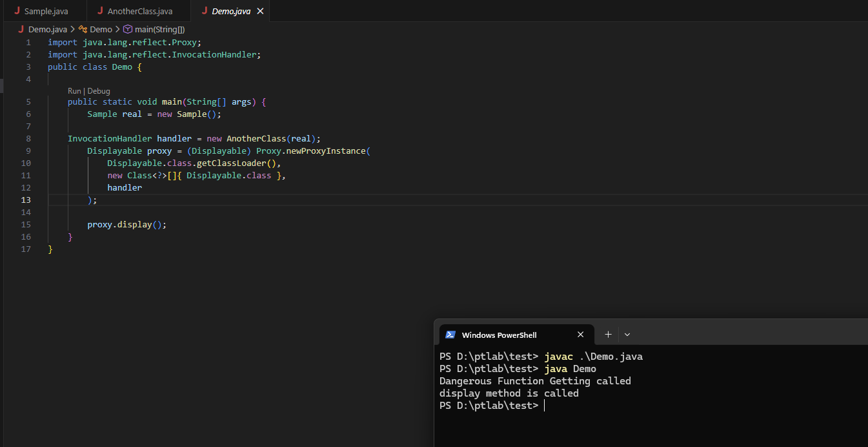Click the Java file icon in breadcrumb
The width and height of the screenshot is (868, 447).
21,30
